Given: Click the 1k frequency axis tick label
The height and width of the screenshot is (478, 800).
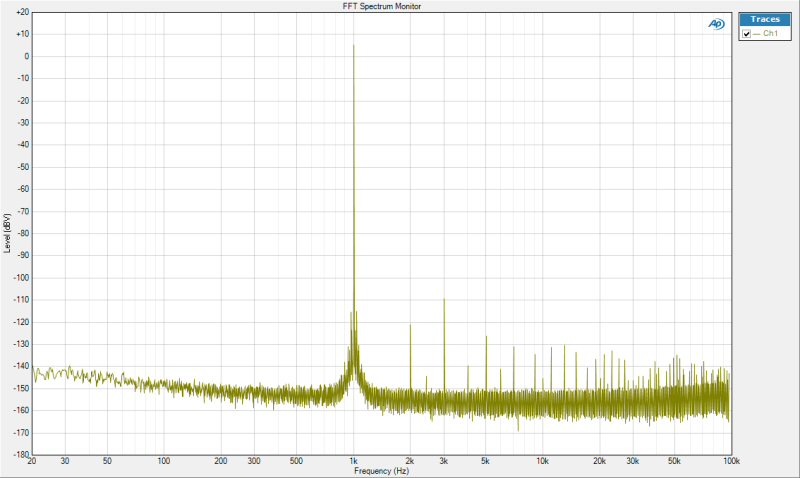Looking at the screenshot, I should pyautogui.click(x=353, y=461).
